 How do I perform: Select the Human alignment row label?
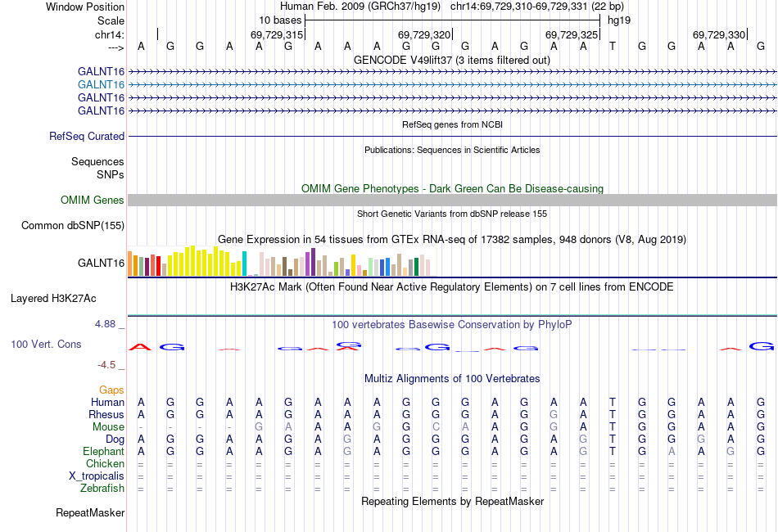coord(107,402)
